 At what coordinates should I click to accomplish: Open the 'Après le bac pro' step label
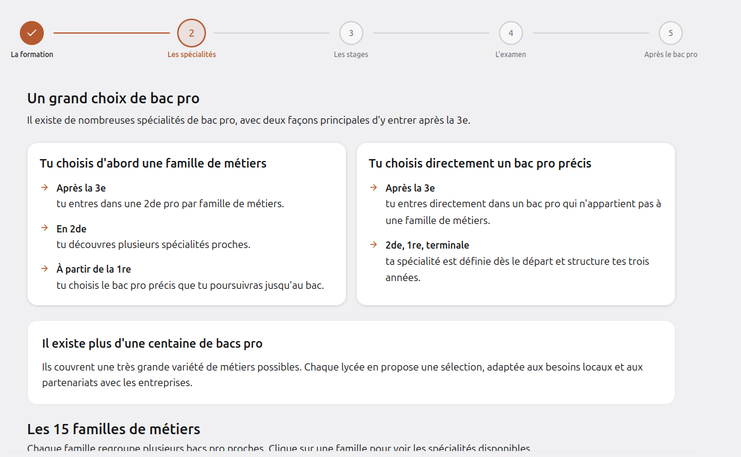671,54
